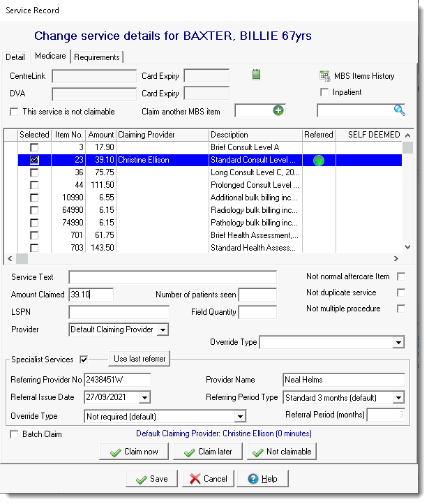Screen dimensions: 429x504
Task: Click the 'Item No.' column header
Action: coord(69,136)
